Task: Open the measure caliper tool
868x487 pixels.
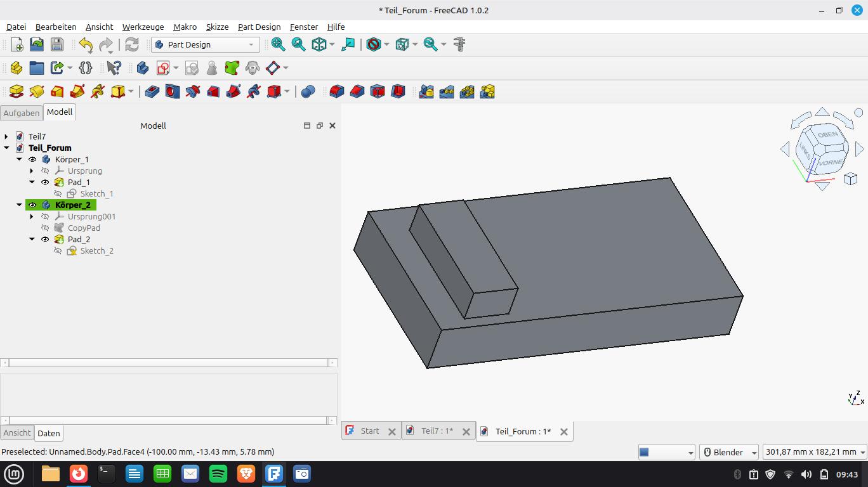Action: coord(459,44)
